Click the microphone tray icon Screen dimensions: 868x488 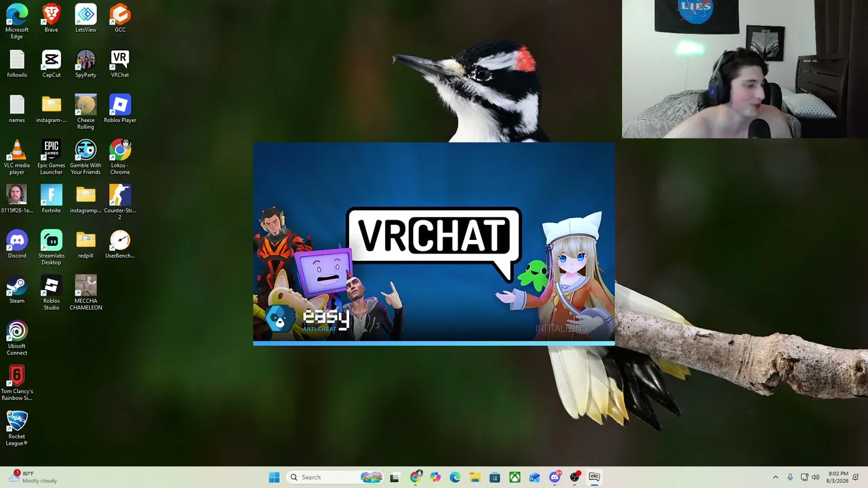point(790,477)
